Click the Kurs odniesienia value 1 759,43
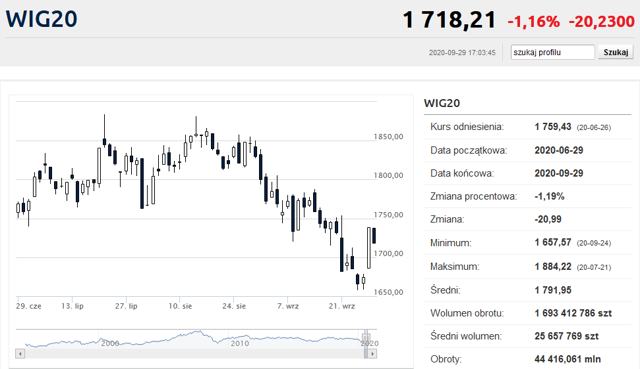 pos(553,127)
